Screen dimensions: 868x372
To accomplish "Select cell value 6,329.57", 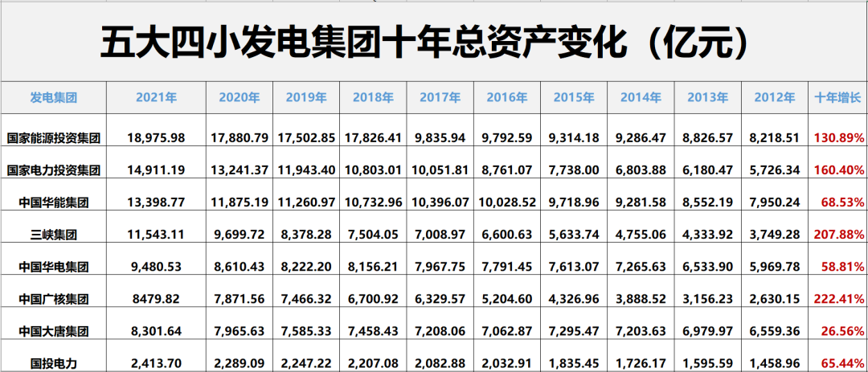I will click(x=440, y=299).
